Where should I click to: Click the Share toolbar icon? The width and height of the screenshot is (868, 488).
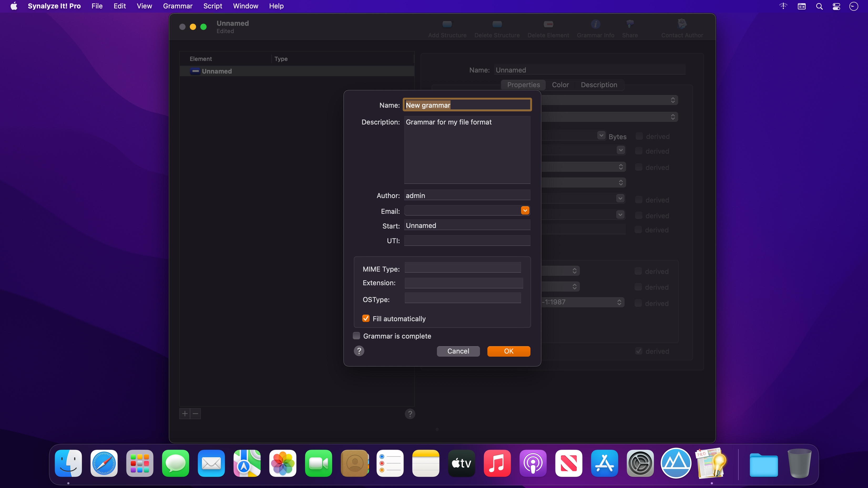(x=630, y=24)
